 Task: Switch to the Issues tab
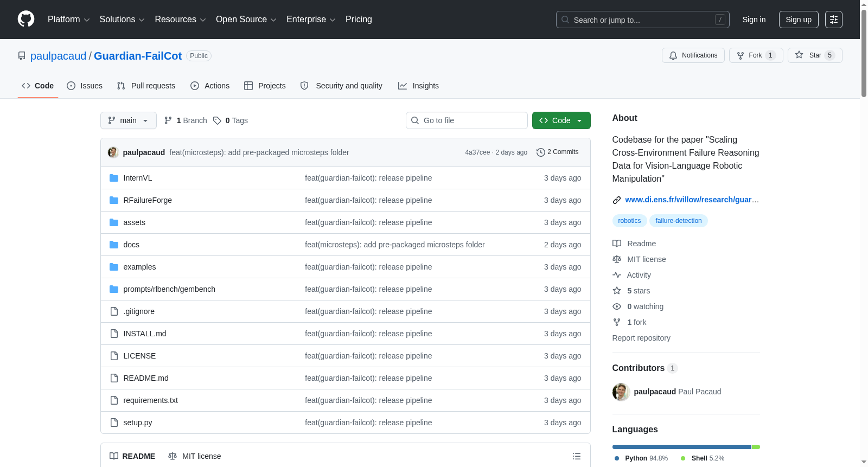coord(85,86)
